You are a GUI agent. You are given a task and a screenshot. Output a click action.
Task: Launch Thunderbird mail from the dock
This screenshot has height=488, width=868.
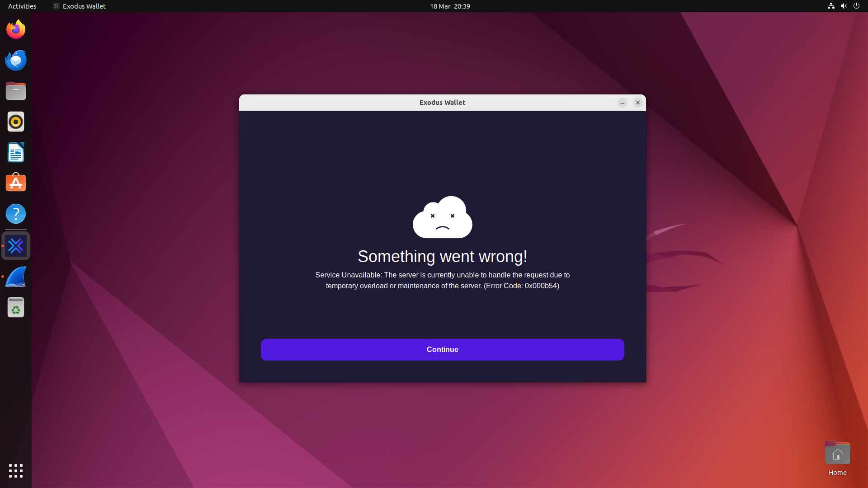click(x=16, y=61)
